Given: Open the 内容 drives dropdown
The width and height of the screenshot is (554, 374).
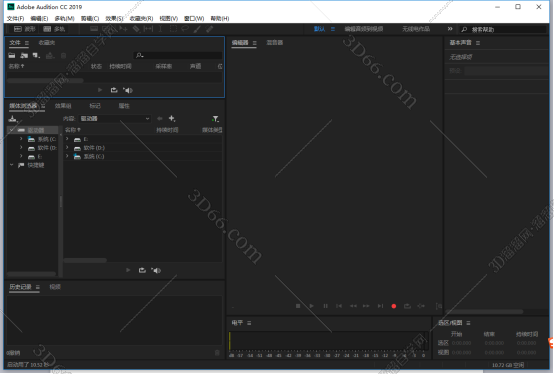Looking at the screenshot, I should click(x=115, y=119).
